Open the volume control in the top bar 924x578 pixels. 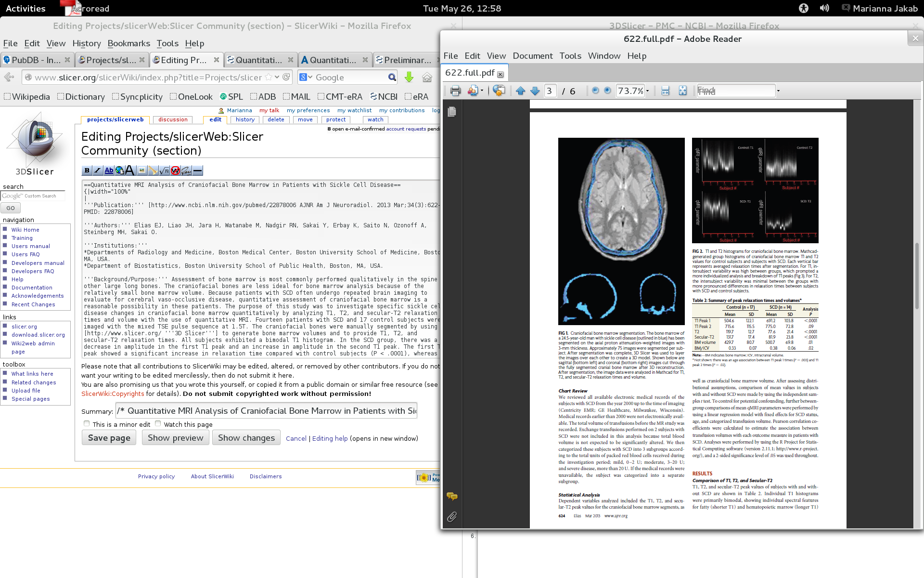824,8
